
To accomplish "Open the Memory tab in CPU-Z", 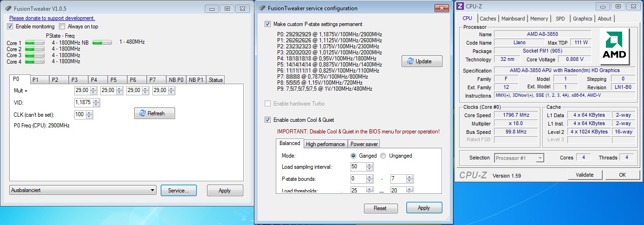I will 539,19.
